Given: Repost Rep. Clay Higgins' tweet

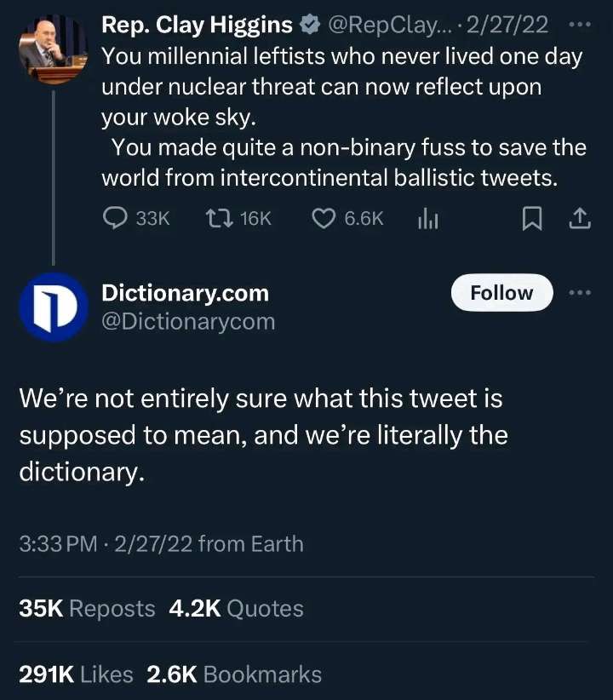Looking at the screenshot, I should pyautogui.click(x=219, y=219).
